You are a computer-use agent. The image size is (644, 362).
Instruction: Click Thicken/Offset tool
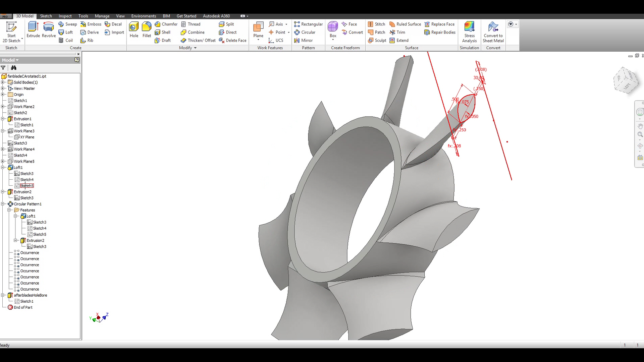point(198,40)
